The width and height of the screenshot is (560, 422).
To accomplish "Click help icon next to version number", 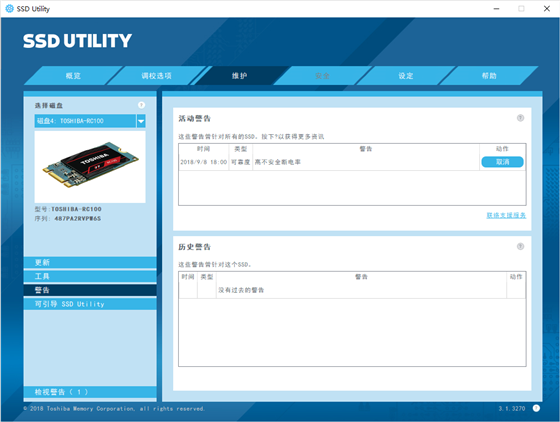I will point(536,408).
